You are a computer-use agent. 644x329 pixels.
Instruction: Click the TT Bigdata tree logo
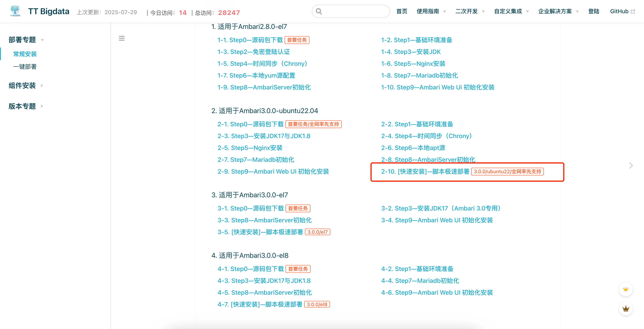click(15, 11)
